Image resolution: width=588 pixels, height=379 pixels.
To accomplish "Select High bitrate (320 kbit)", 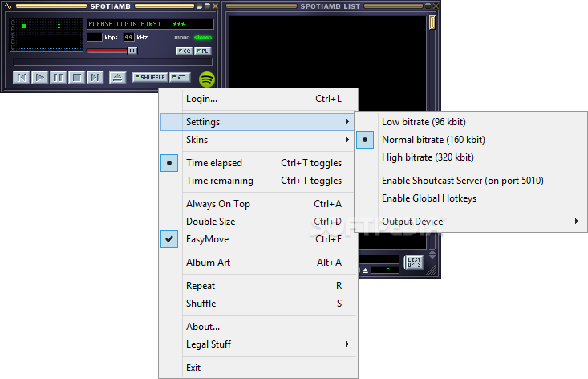I will (x=471, y=157).
